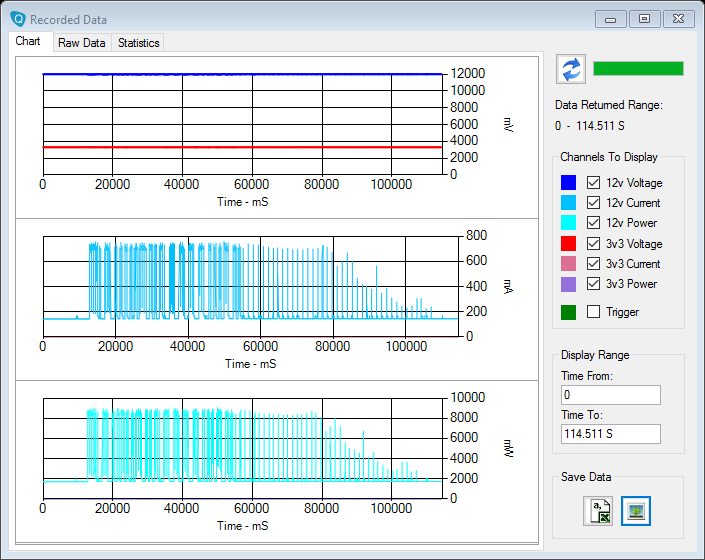The height and width of the screenshot is (560, 705).
Task: Disable the 12v Power channel display
Action: tap(593, 223)
